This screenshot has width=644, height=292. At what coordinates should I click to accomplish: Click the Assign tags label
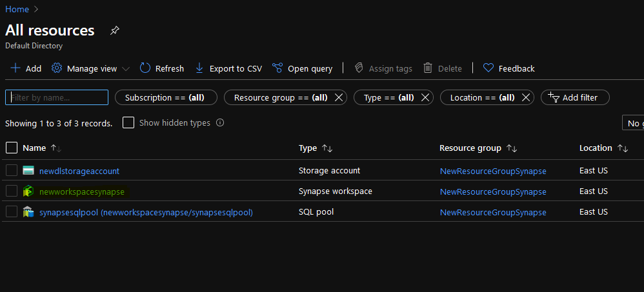click(x=390, y=68)
